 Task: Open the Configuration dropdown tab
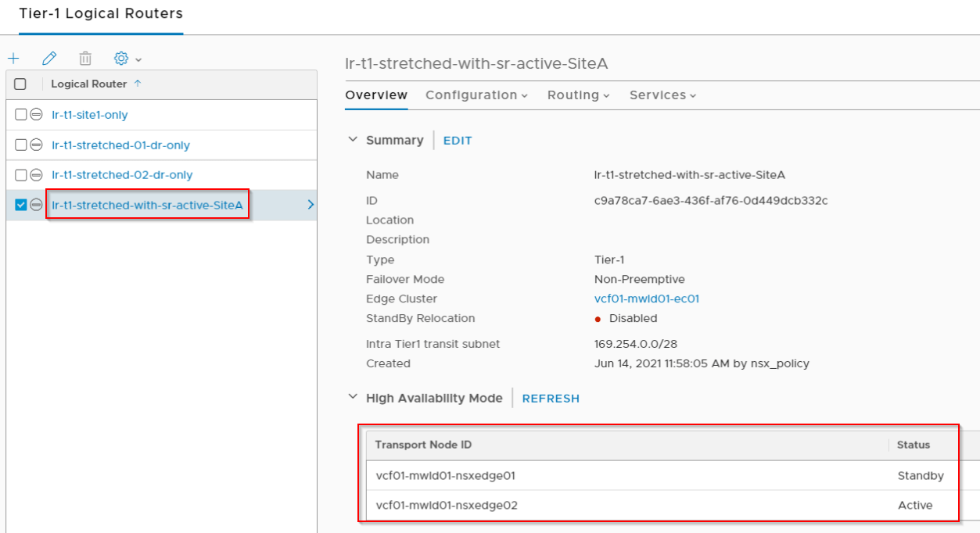476,95
